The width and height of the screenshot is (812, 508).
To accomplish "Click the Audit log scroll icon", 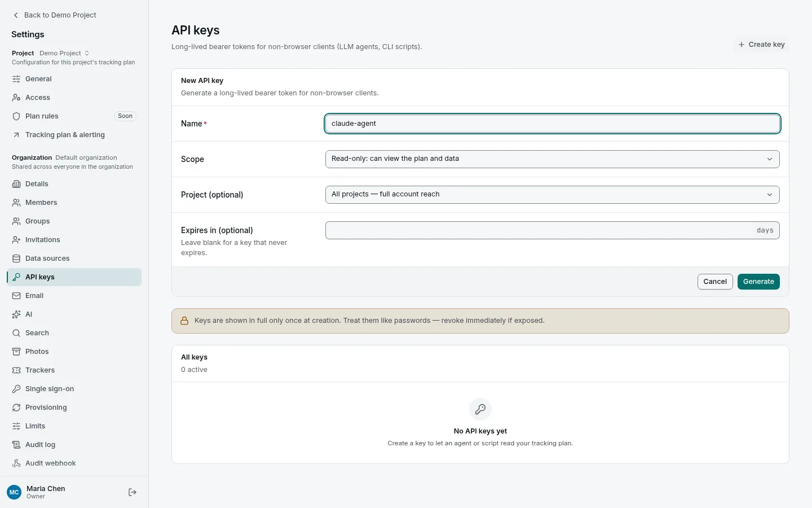I will coord(16,445).
